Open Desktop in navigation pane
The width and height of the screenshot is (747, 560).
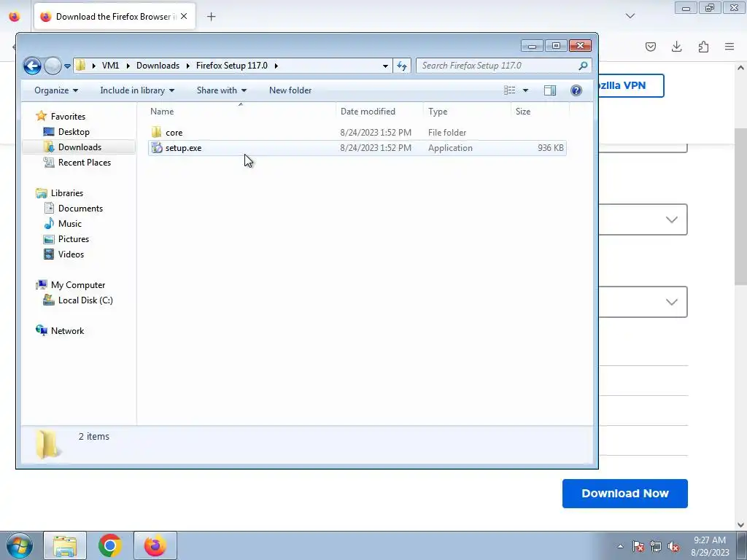tap(74, 132)
